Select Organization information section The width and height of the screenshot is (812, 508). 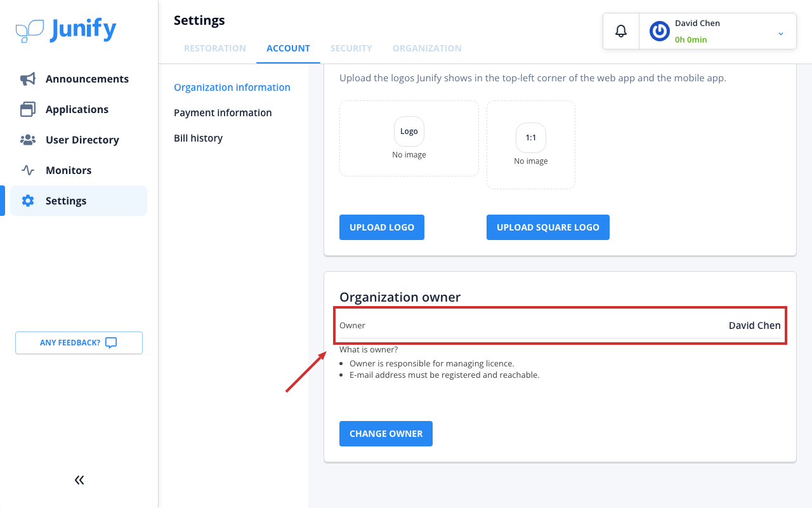tap(232, 88)
